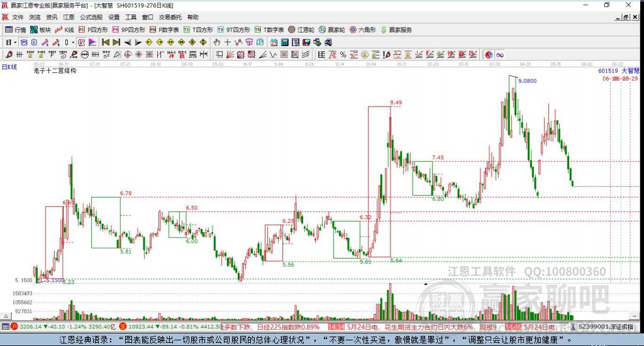The image size is (644, 346).
Task: Step chart right with black arrow
Action: 138,42
